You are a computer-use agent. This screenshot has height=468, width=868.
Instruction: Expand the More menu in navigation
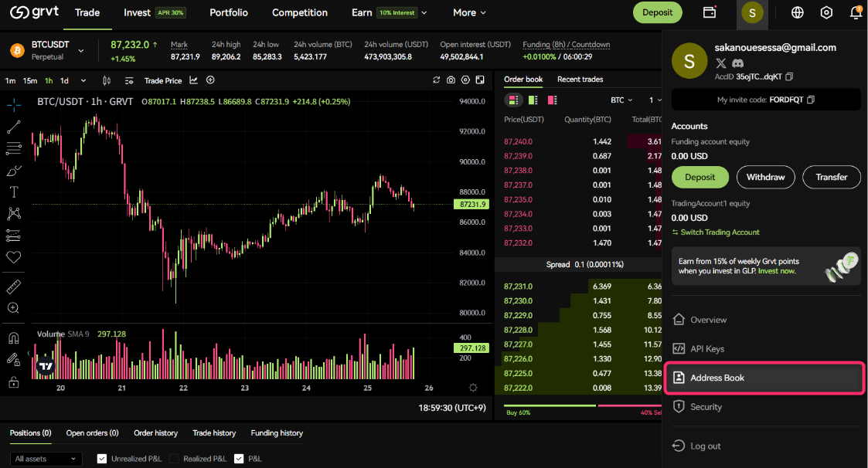click(x=469, y=12)
